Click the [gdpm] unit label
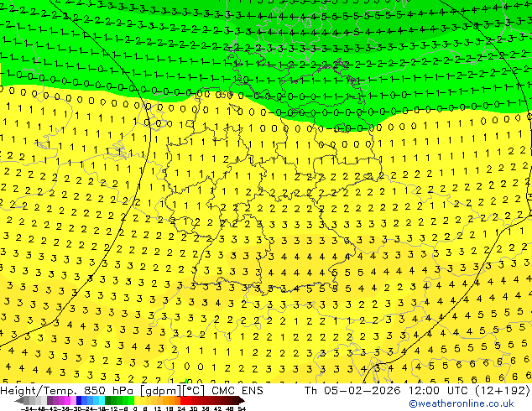Viewport: 532px width, 411px height. (161, 391)
